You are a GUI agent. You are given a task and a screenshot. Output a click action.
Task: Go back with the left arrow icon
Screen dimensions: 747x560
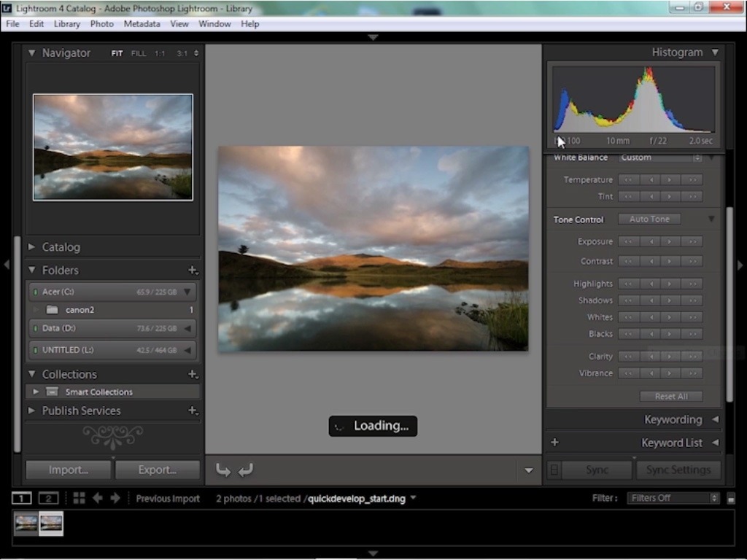point(98,498)
